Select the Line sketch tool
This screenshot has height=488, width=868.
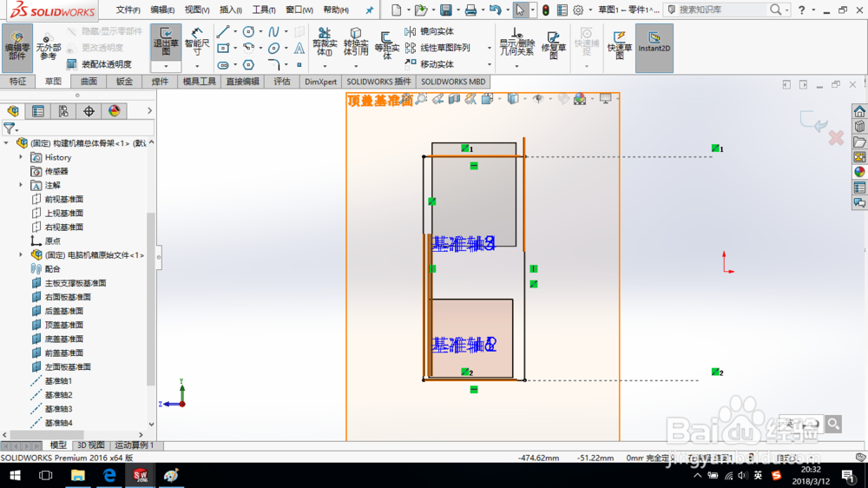[x=223, y=31]
